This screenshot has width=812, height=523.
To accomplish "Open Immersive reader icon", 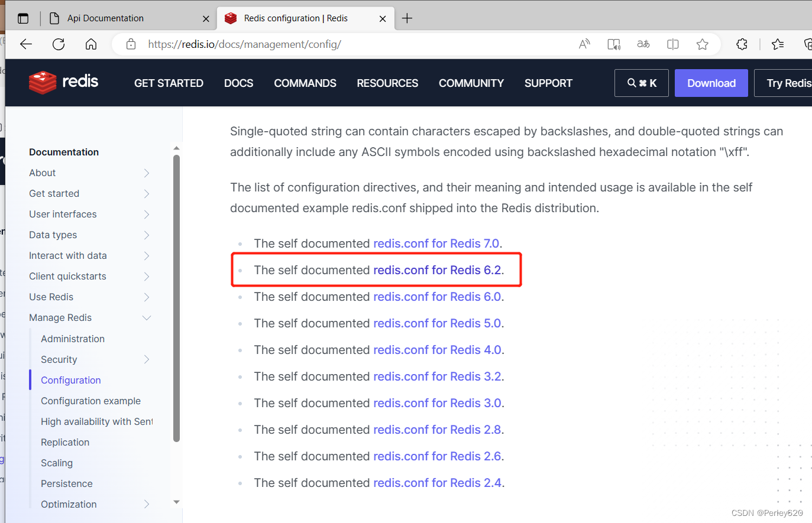I will click(614, 44).
